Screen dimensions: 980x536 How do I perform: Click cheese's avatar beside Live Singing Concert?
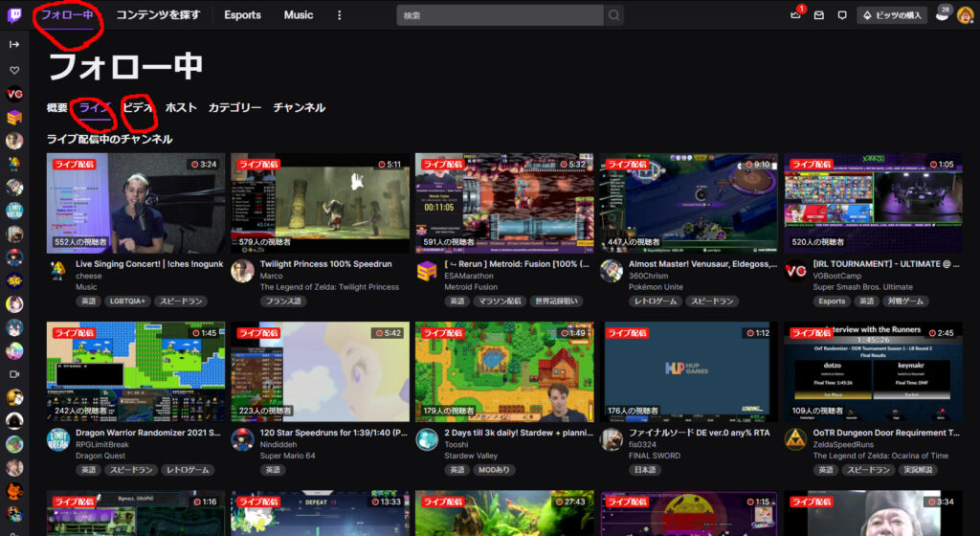pos(58,271)
